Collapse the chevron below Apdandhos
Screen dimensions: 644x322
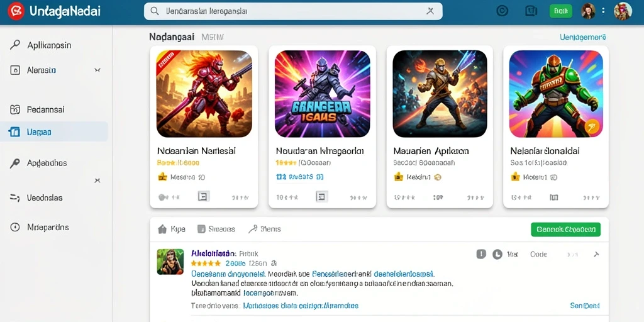[x=97, y=180]
